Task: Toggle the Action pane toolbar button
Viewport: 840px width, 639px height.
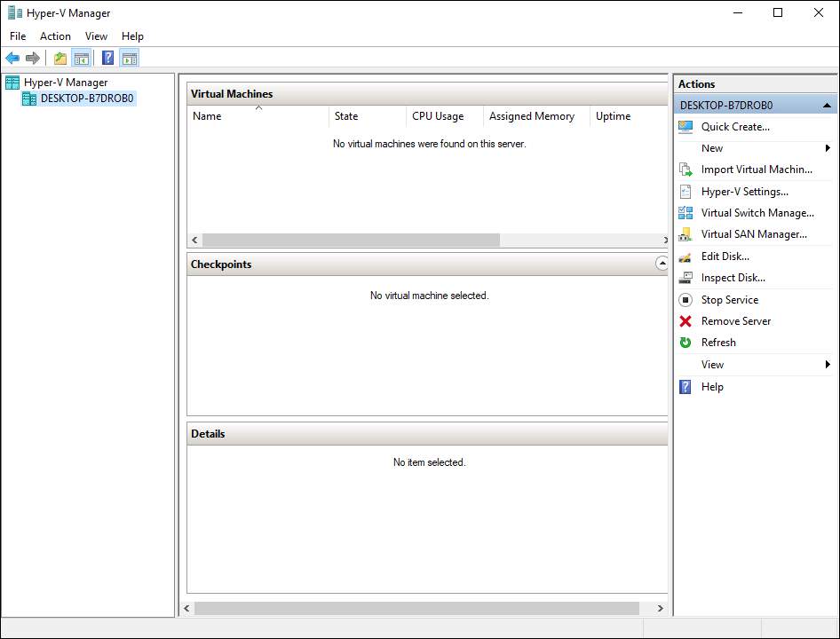Action: point(130,59)
